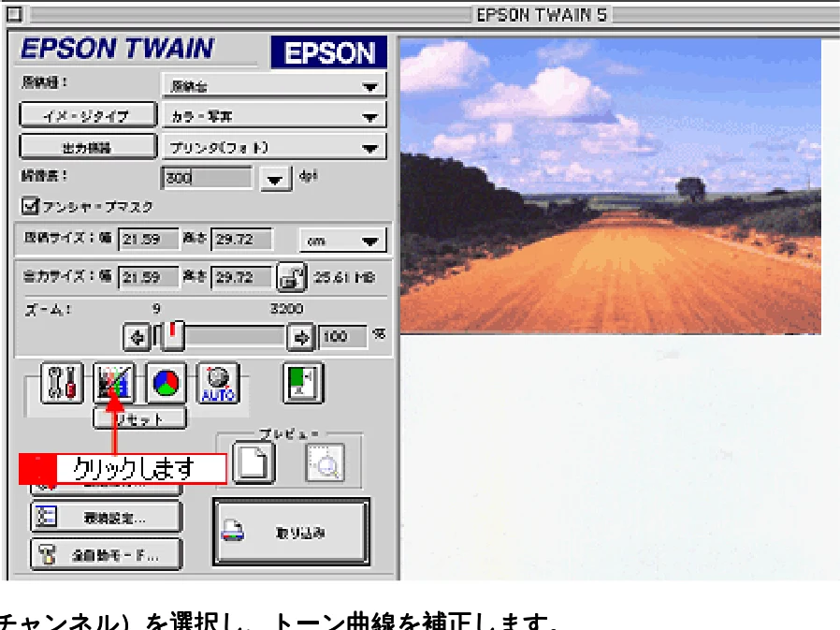Click the full page preview icon
Viewport: 840px width, 630px height.
(x=253, y=462)
